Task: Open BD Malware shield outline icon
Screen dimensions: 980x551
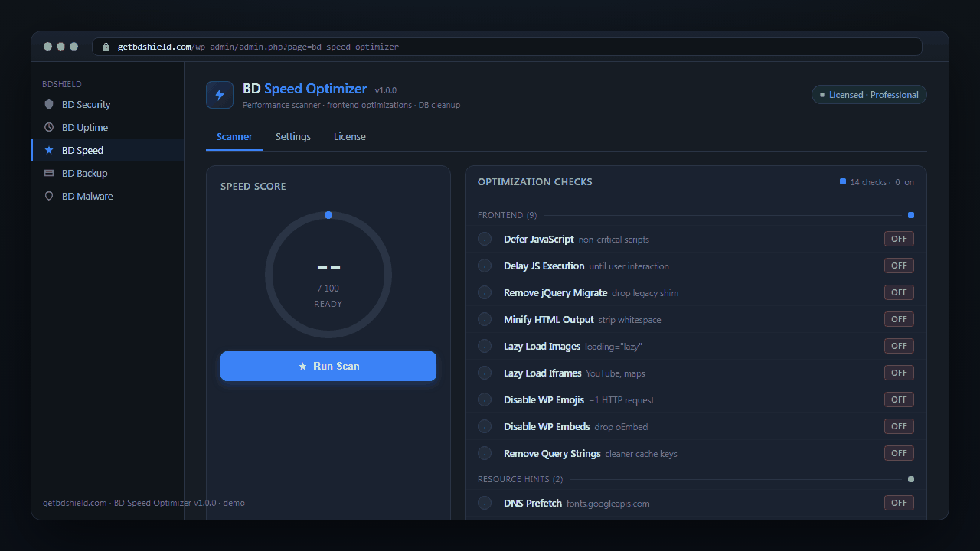Action: 49,196
